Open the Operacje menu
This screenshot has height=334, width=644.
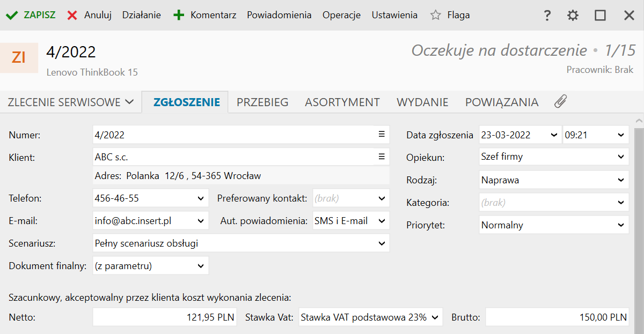tap(341, 16)
